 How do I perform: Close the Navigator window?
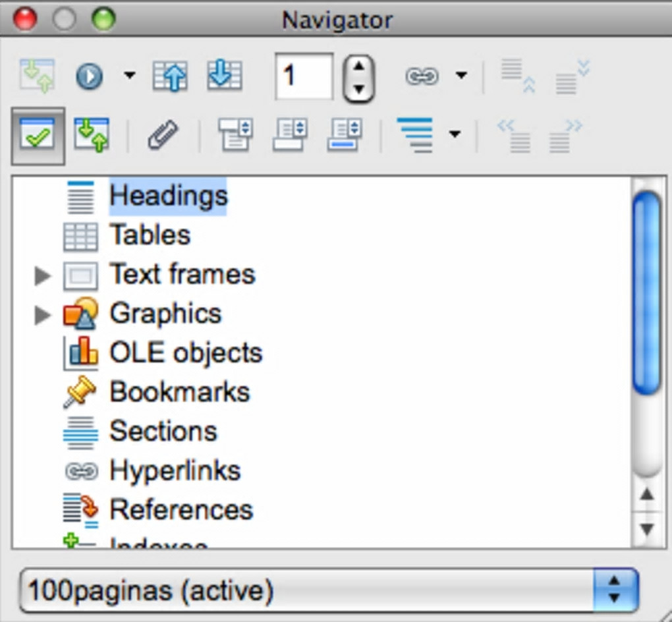point(25,19)
